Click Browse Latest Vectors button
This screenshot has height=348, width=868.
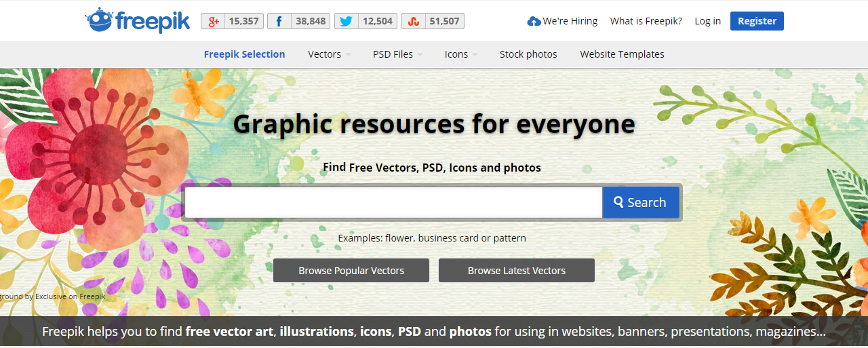[517, 271]
